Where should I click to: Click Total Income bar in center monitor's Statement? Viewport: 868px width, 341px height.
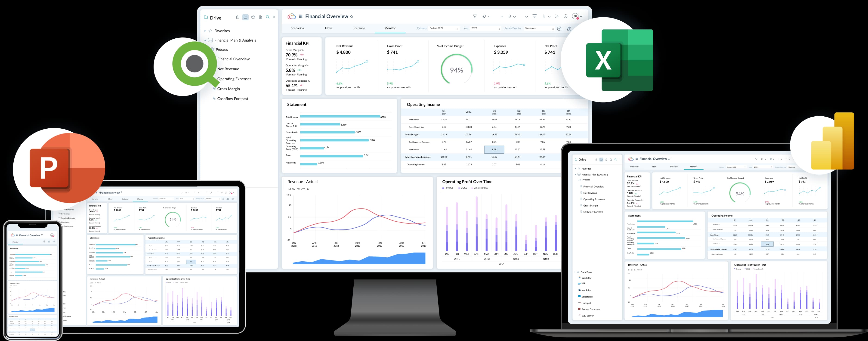point(340,117)
